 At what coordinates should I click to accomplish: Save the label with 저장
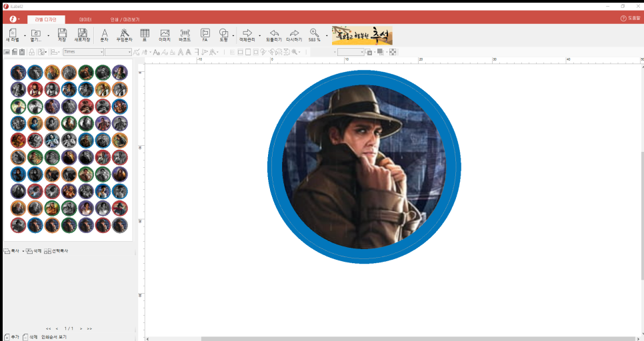62,35
